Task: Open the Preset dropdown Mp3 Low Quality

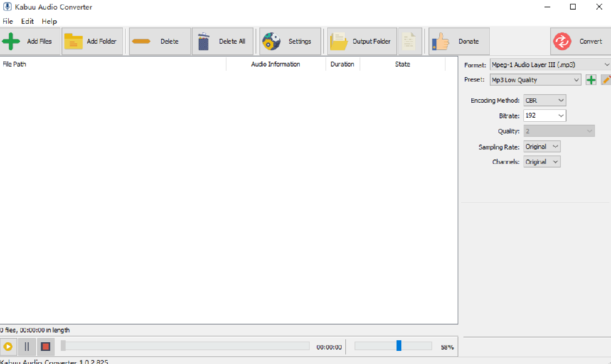Action: click(536, 80)
